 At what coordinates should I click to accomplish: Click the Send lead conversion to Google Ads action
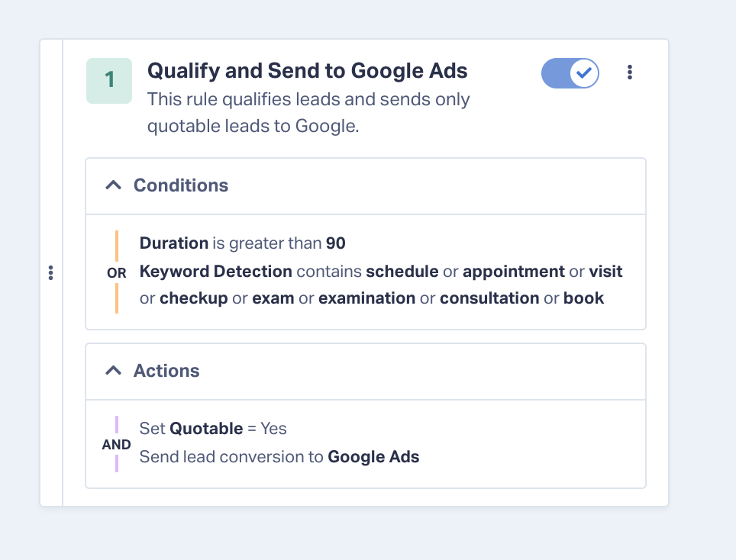pos(279,456)
